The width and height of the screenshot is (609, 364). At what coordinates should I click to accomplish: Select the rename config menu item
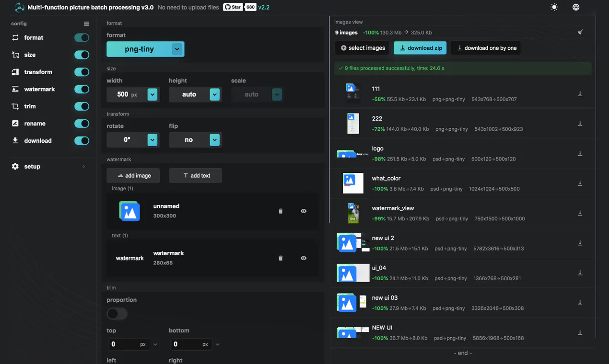click(x=35, y=124)
